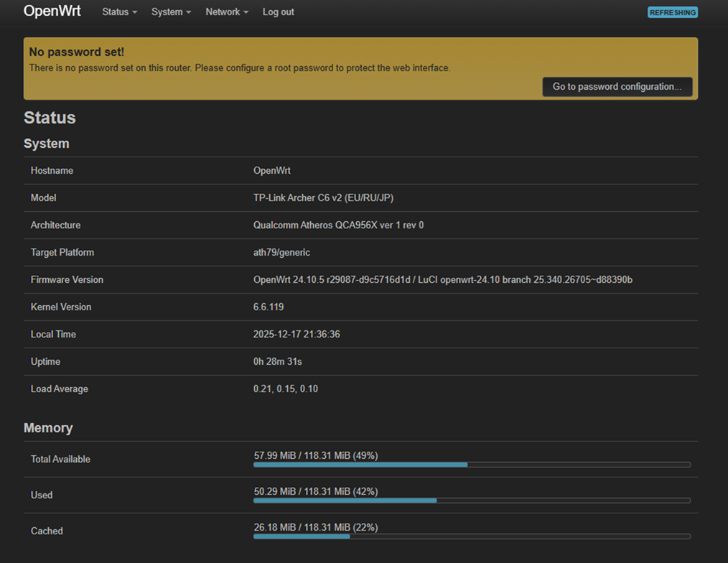Click the 50.29 MiB / 118.31 MiB (42%) text
Viewport: 728px width, 563px height.
[x=316, y=491]
